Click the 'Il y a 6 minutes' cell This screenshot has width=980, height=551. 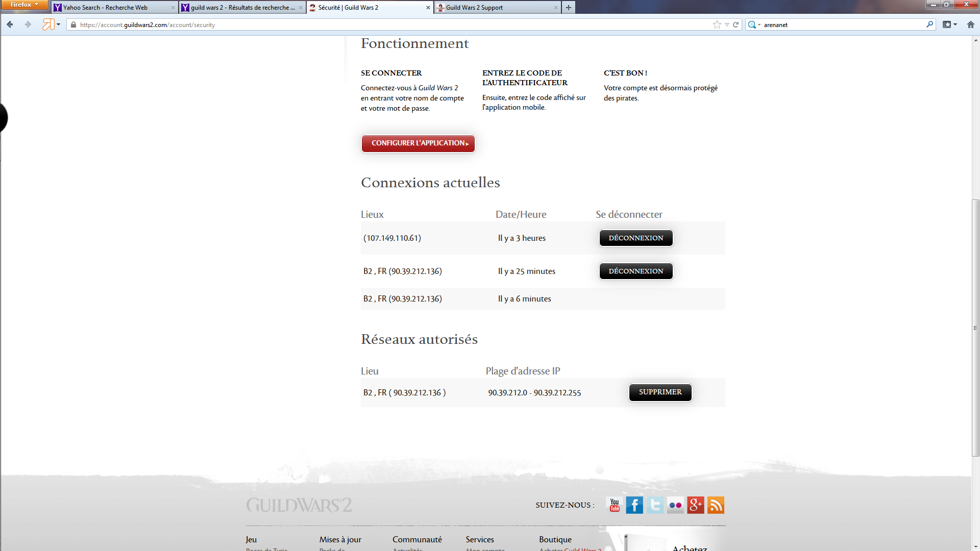click(x=524, y=299)
